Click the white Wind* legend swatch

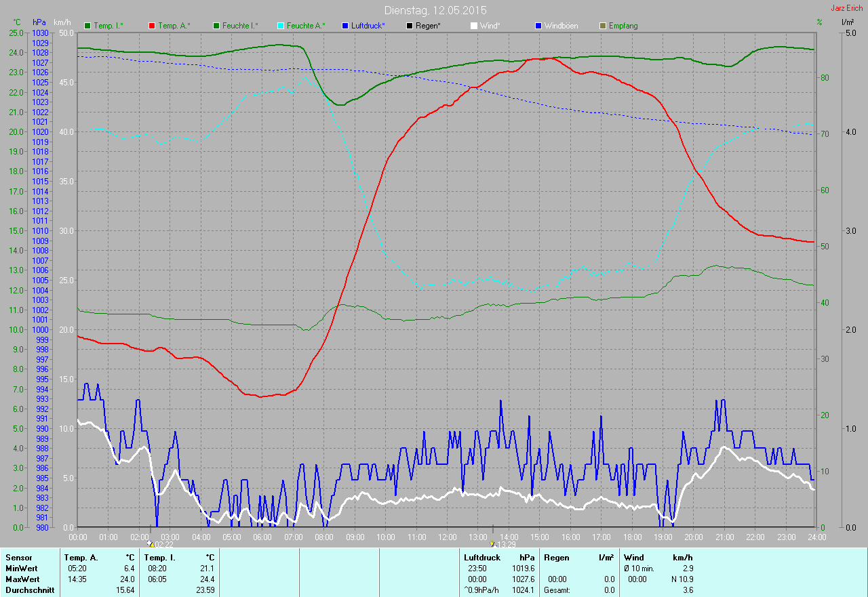point(474,26)
